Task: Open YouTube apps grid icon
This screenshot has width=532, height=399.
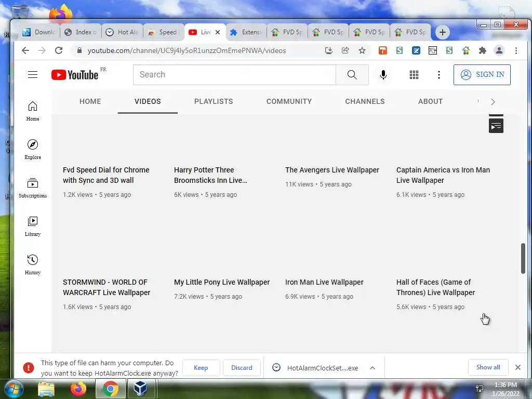Action: [x=414, y=75]
